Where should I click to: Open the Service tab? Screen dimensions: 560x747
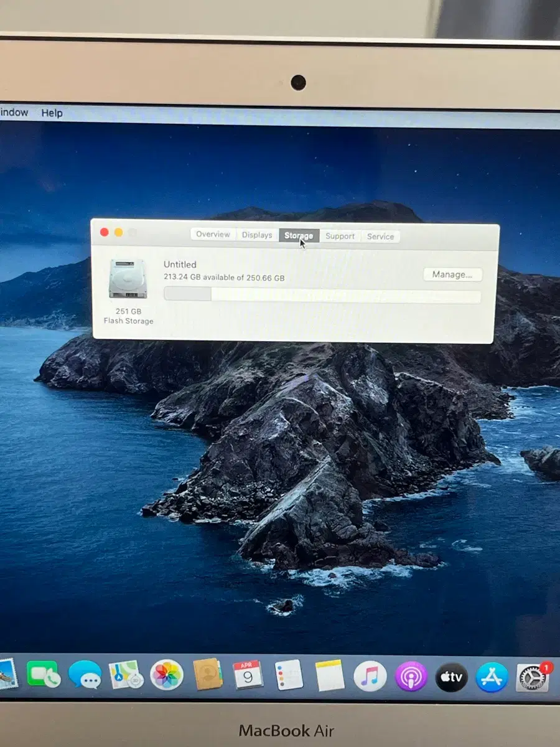tap(380, 237)
